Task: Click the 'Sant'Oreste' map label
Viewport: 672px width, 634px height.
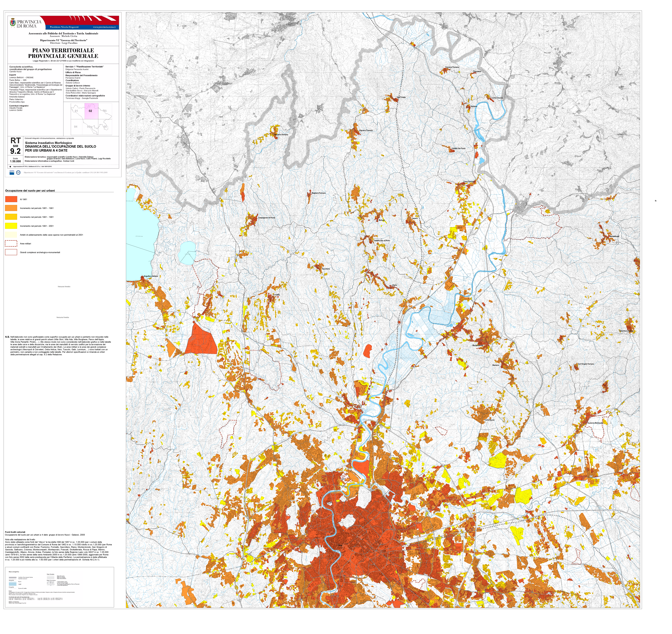Action: click(x=401, y=97)
